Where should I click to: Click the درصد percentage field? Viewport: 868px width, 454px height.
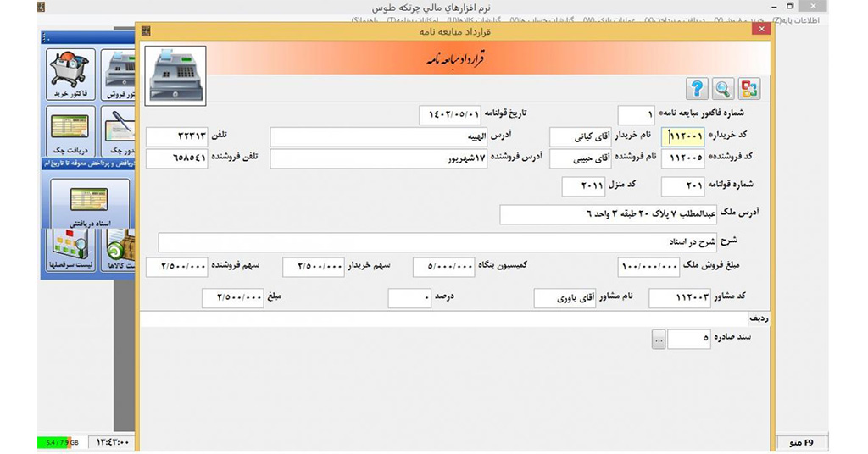point(409,299)
